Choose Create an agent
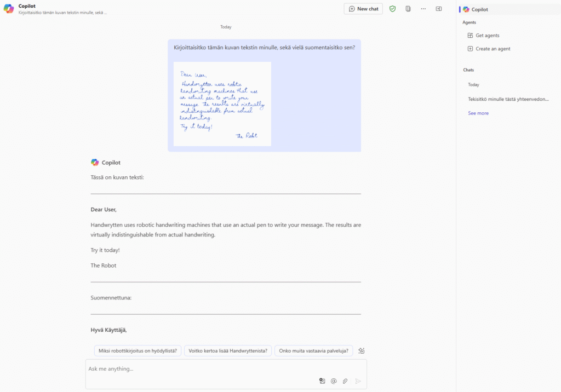 489,49
